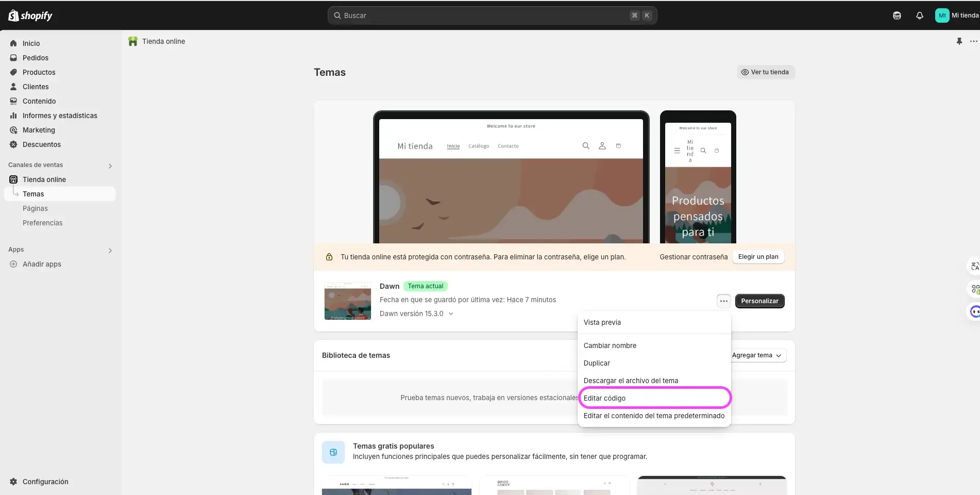Click the Personalizar button
This screenshot has height=495, width=980.
coord(760,301)
